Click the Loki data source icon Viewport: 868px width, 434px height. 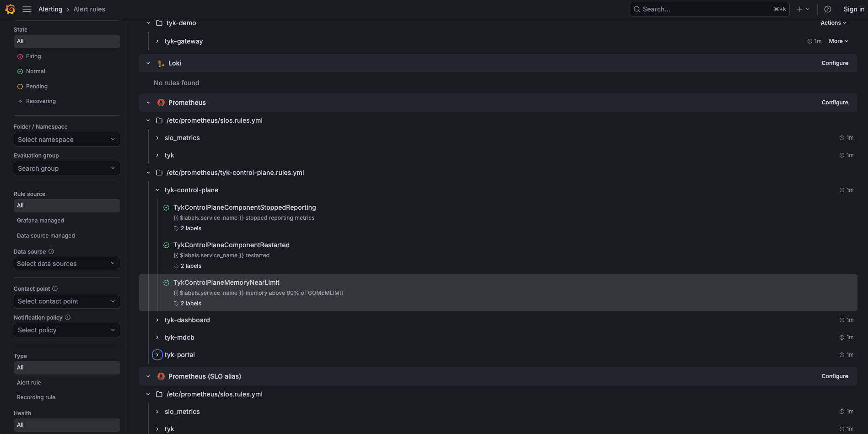click(161, 63)
